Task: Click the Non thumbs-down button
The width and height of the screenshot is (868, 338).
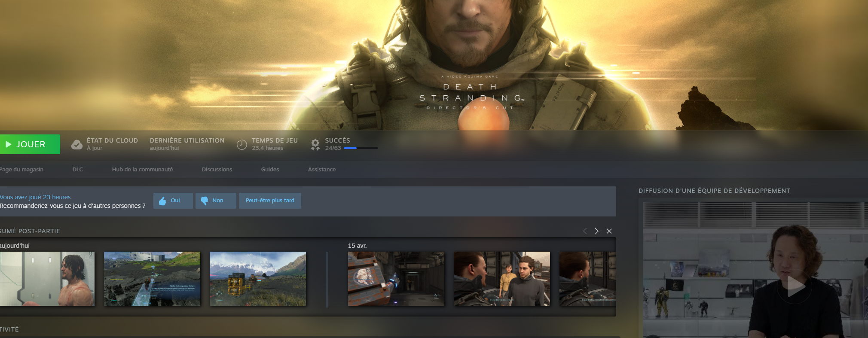Action: click(216, 201)
